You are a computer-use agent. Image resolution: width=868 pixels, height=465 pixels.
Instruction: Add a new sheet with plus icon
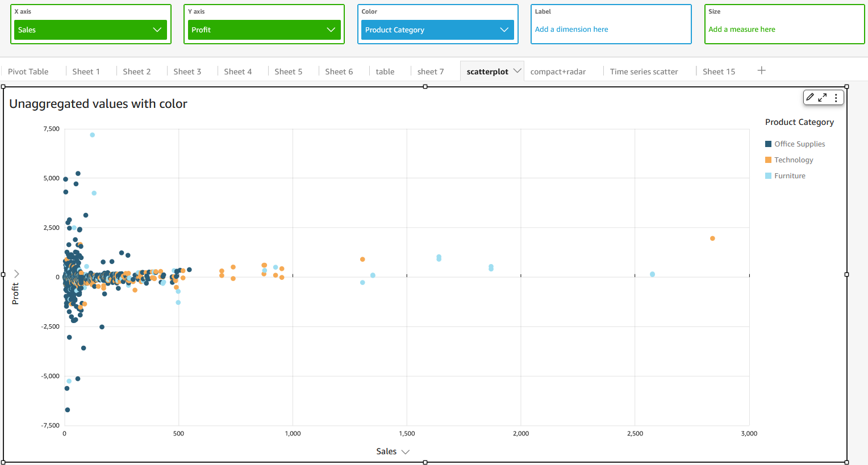[x=762, y=70]
